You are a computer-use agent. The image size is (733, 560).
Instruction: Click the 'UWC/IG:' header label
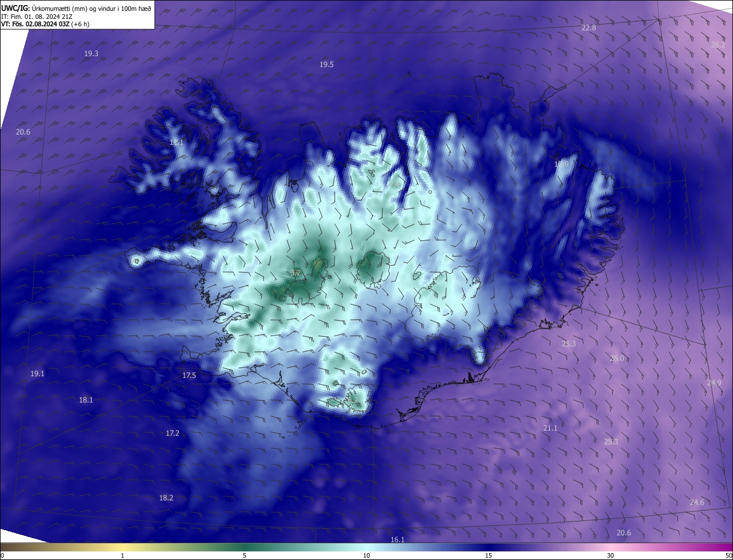15,8
